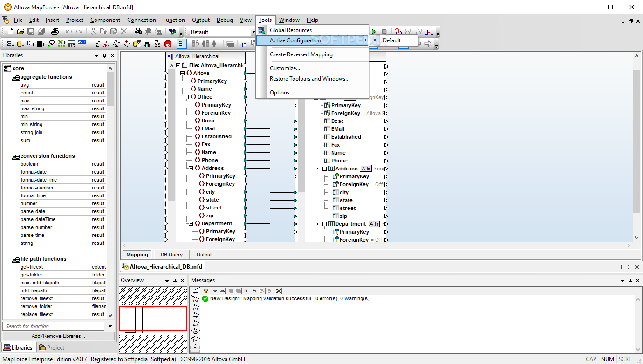This screenshot has height=364, width=643.
Task: Insert SQL-WHERE database filter icon
Action: pyautogui.click(x=137, y=44)
